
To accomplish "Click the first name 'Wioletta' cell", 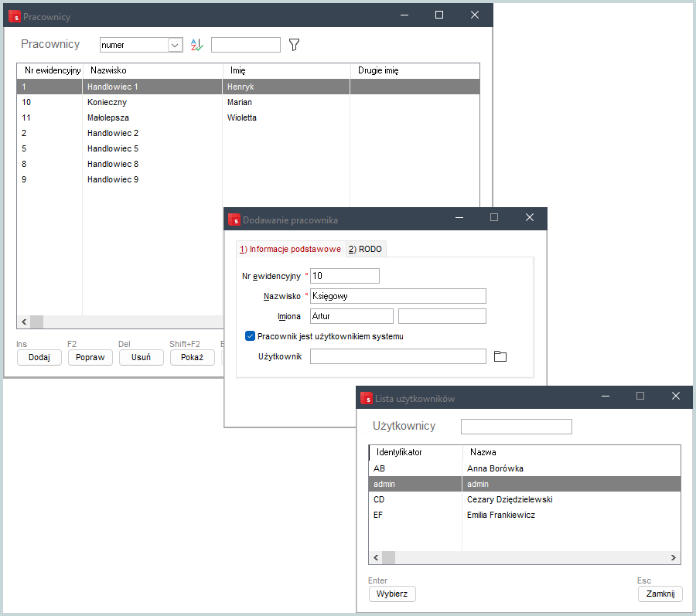I will [286, 117].
